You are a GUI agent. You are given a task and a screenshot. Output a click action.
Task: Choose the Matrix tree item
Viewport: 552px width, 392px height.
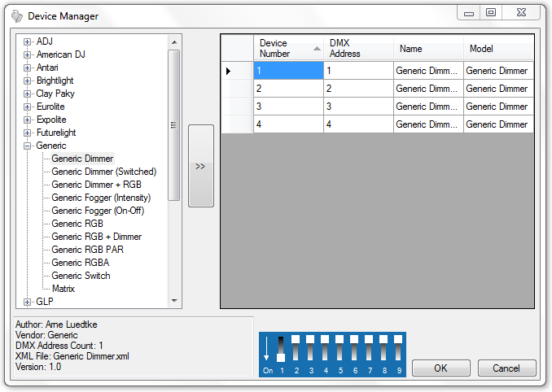[64, 289]
